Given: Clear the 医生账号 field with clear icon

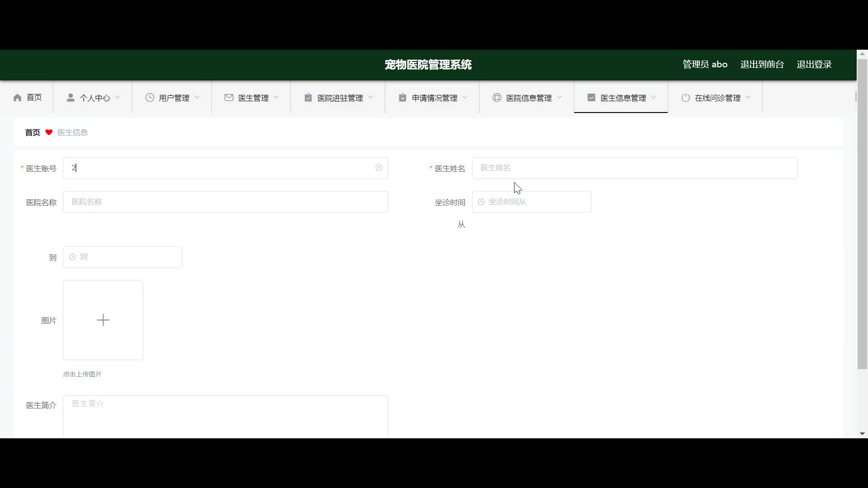Looking at the screenshot, I should click(x=379, y=168).
